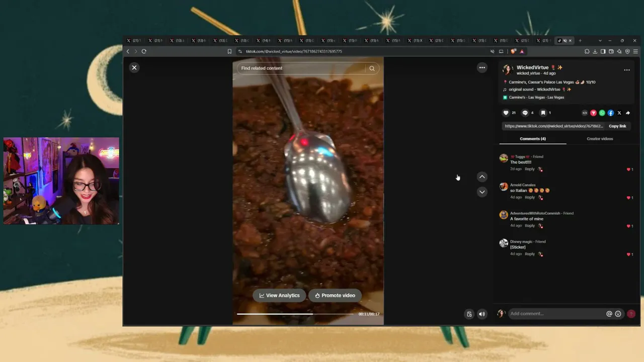Focus the Find related content search field
Image resolution: width=644 pixels, height=362 pixels.
tap(302, 68)
